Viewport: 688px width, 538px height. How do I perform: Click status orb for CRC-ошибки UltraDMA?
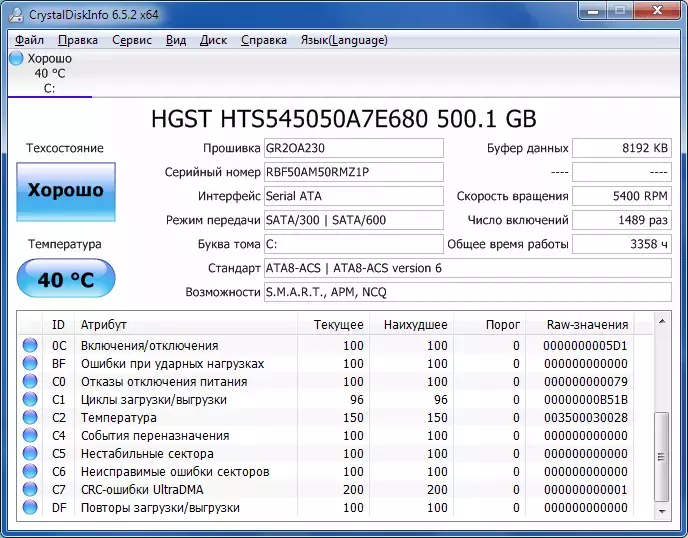(30, 489)
